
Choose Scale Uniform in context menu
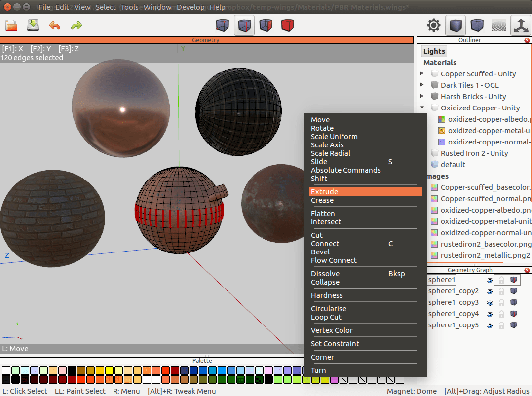pos(365,136)
